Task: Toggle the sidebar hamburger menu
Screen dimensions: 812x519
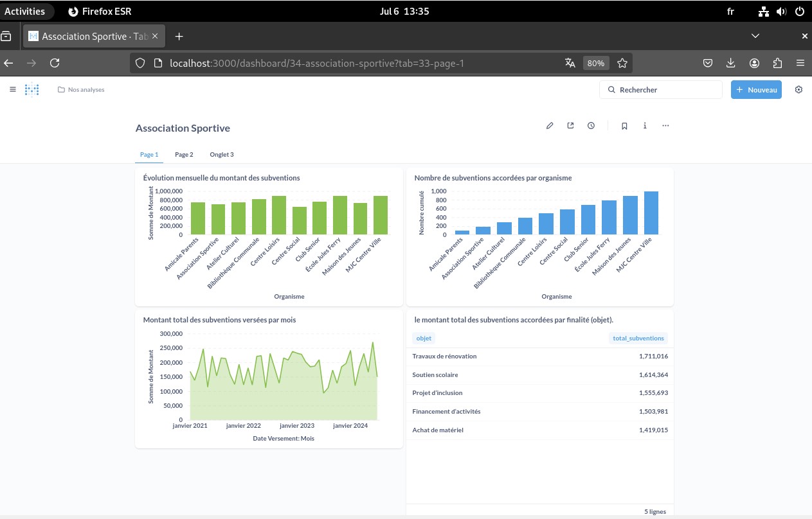Action: (13, 90)
